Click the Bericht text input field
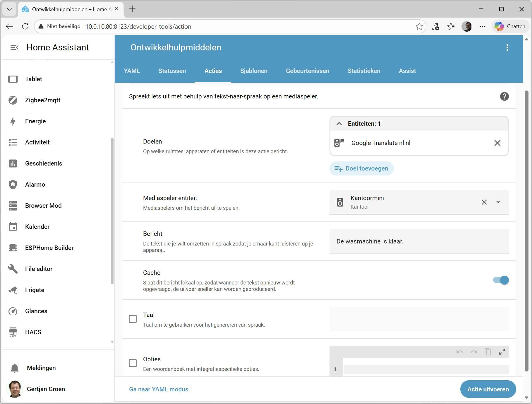This screenshot has width=532, height=404. [419, 241]
